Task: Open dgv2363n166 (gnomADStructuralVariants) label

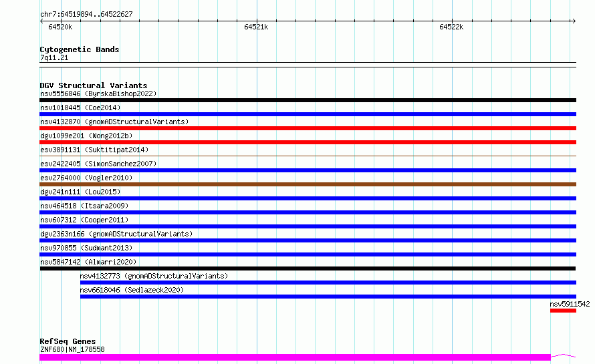Action: coord(116,234)
